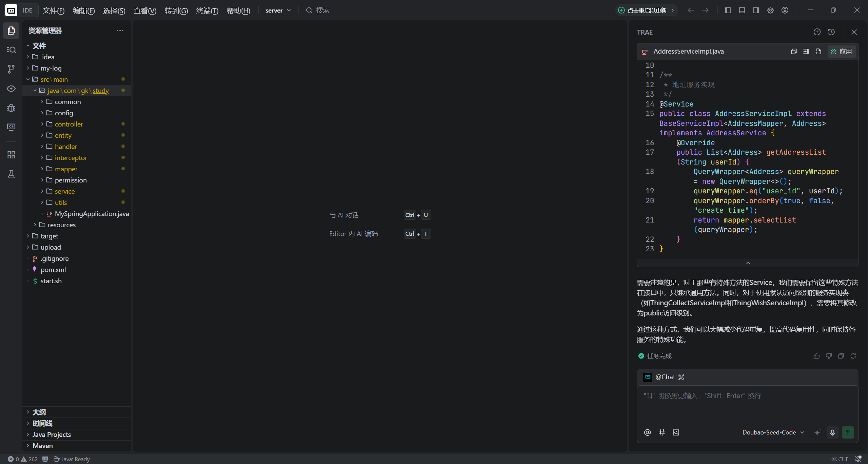
Task: Open the Source Control sidebar icon
Action: (x=11, y=69)
